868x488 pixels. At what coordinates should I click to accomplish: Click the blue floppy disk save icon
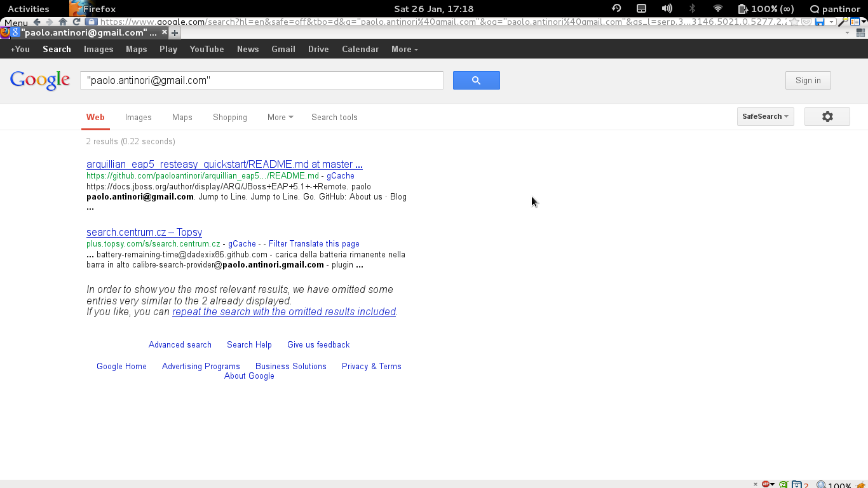pos(820,22)
